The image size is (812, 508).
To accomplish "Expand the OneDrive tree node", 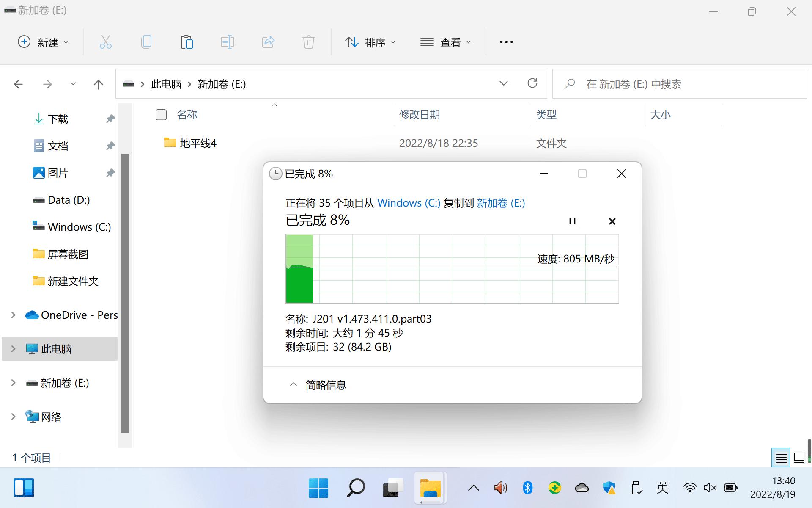I will tap(13, 315).
